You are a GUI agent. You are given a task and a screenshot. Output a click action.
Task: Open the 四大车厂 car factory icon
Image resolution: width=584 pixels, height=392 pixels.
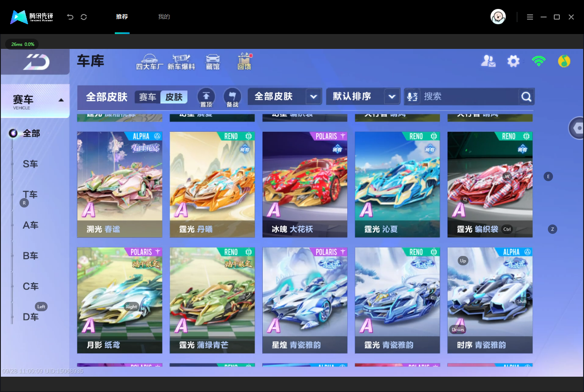(150, 62)
